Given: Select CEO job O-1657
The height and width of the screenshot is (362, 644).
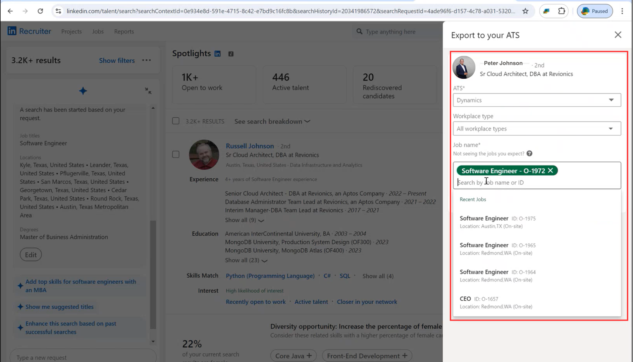Looking at the screenshot, I should pos(537,302).
